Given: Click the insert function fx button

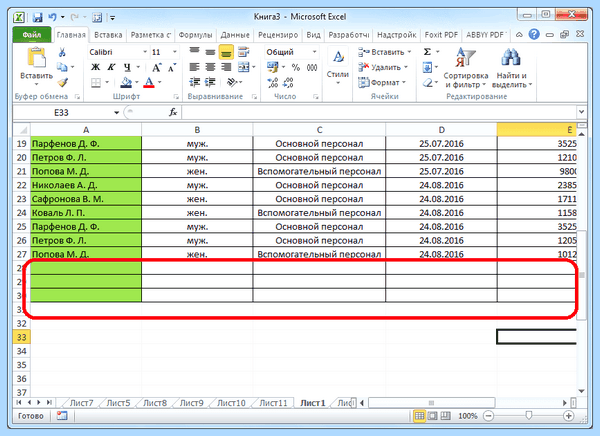Looking at the screenshot, I should tap(173, 112).
